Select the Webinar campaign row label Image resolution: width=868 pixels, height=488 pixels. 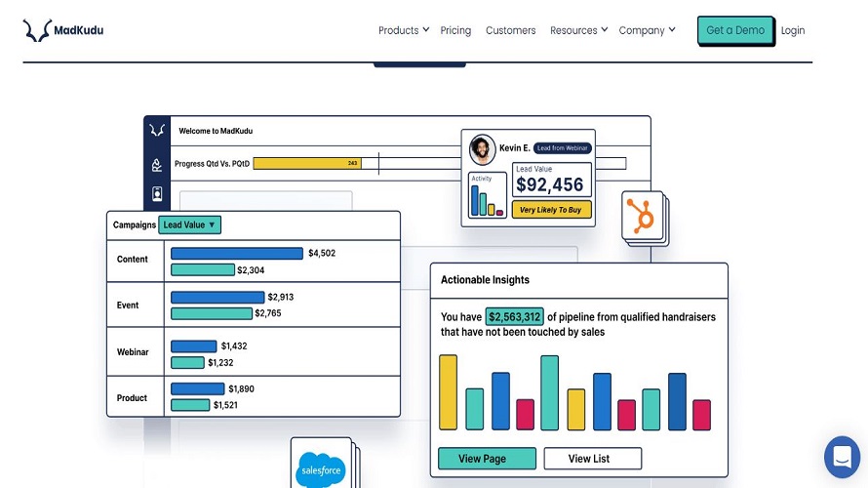click(x=133, y=351)
